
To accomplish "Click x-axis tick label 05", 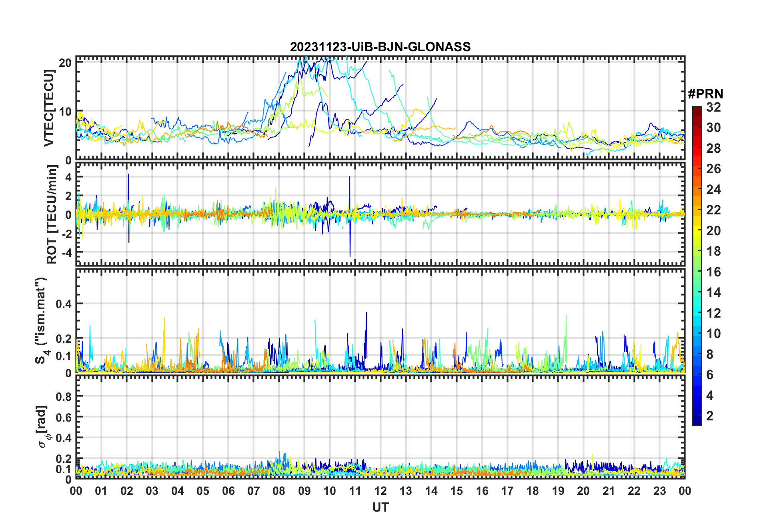I will coord(203,491).
